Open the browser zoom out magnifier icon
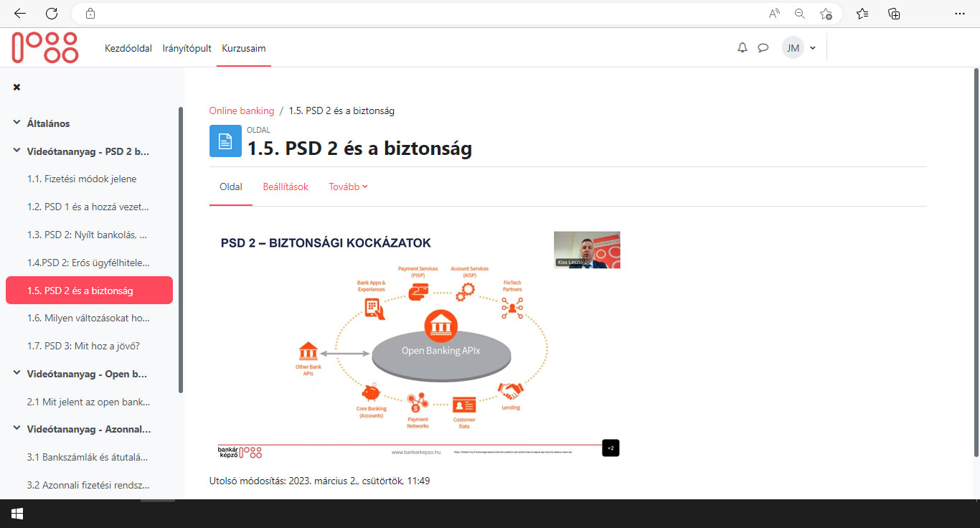Screen dimensions: 980x528 [x=800, y=14]
